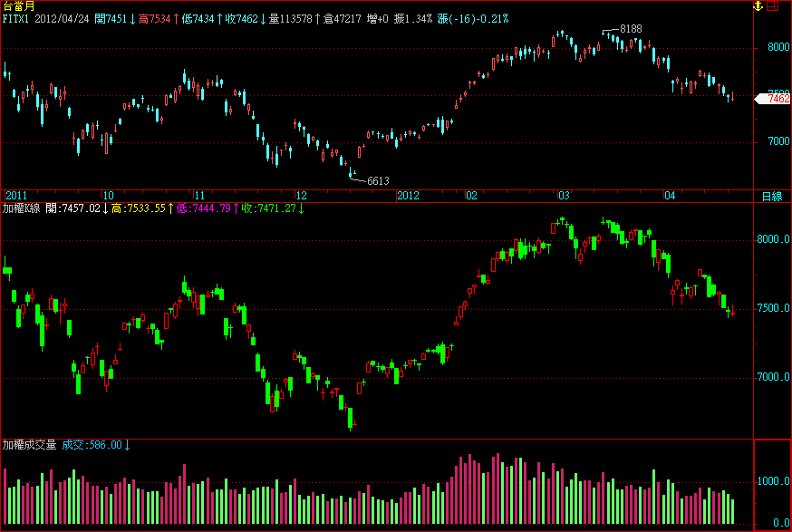
Task: Select month 04 on the timeline
Action: coord(670,196)
